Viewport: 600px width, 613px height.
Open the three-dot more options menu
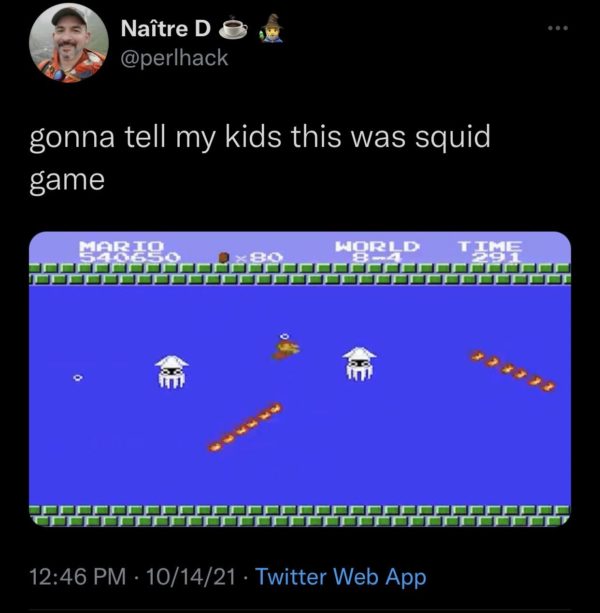click(558, 28)
